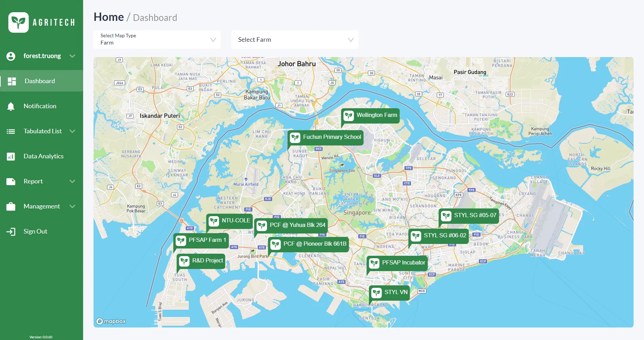Expand the Management section
The height and width of the screenshot is (340, 644).
[x=72, y=206]
